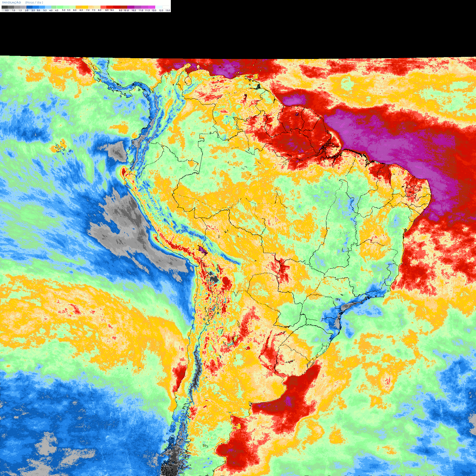Image resolution: width=476 pixels, height=476 pixels.
Task: Select the 9.0 legend value
Action: [112, 10]
